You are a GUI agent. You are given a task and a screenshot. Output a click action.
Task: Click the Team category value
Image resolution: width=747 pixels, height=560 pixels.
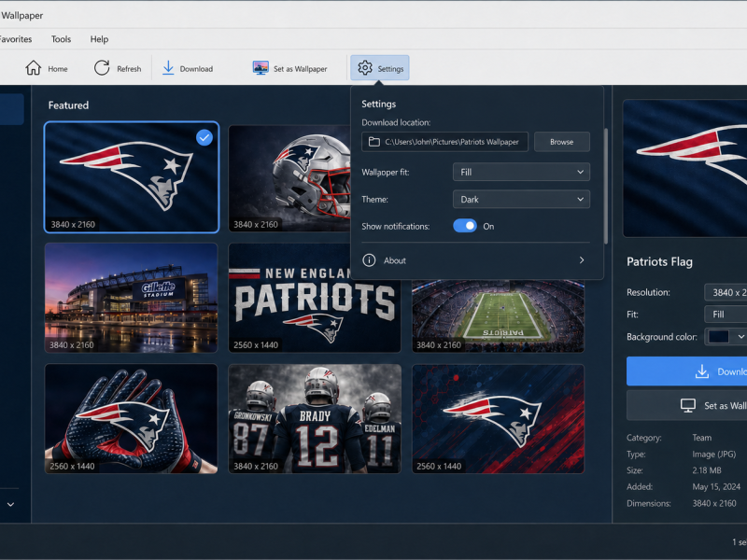702,438
